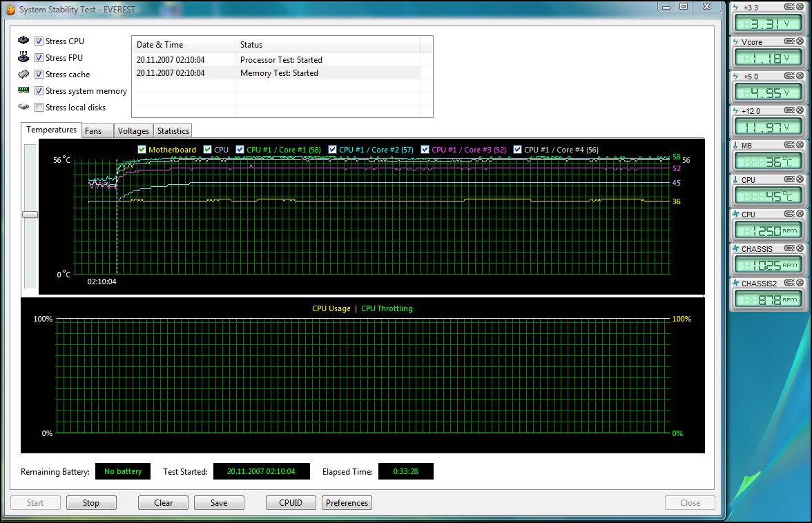Open the clip settings icon of CHASSIS gadget
812x523 pixels.
click(789, 248)
